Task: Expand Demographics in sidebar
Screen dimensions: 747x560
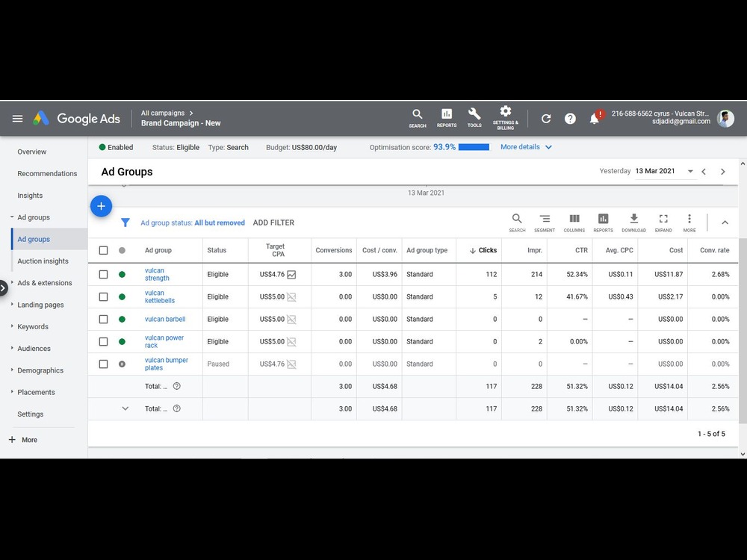Action: pos(12,370)
